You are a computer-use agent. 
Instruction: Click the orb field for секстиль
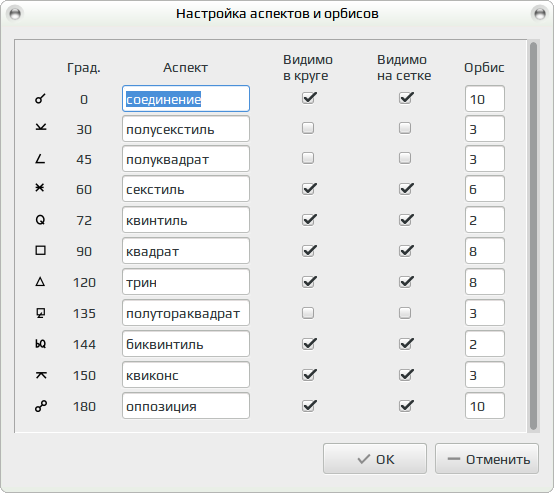point(485,189)
